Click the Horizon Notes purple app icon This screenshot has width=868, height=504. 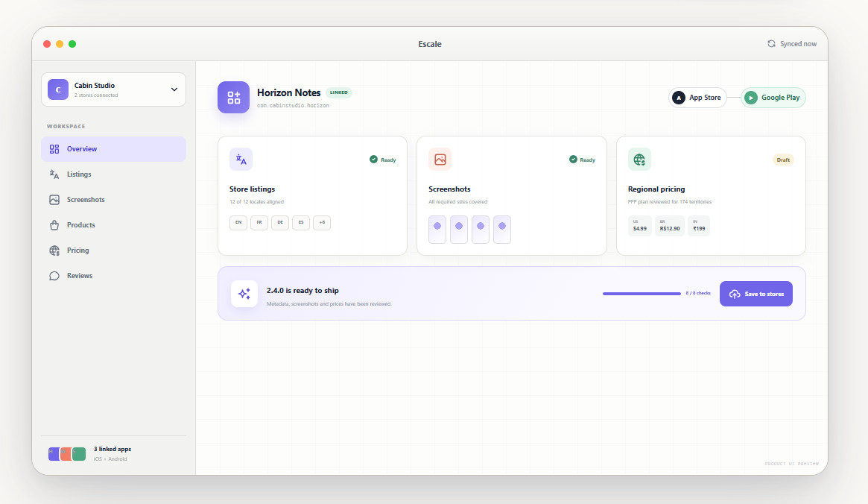click(234, 98)
